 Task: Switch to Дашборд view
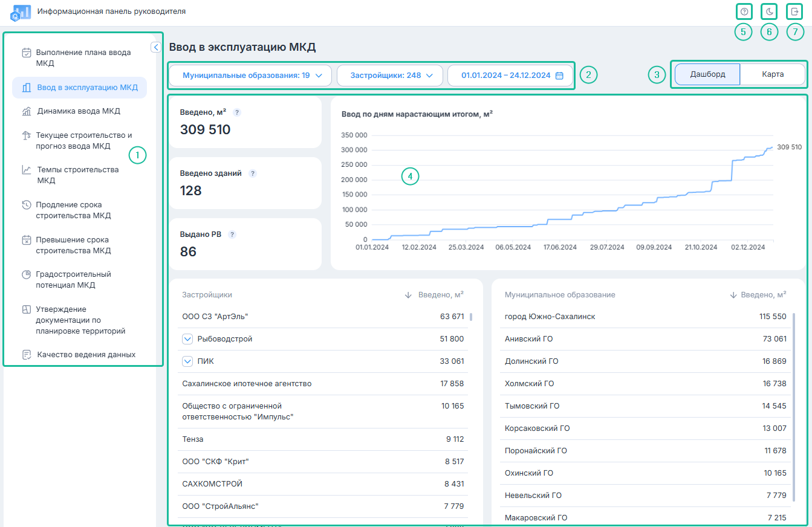click(x=707, y=74)
